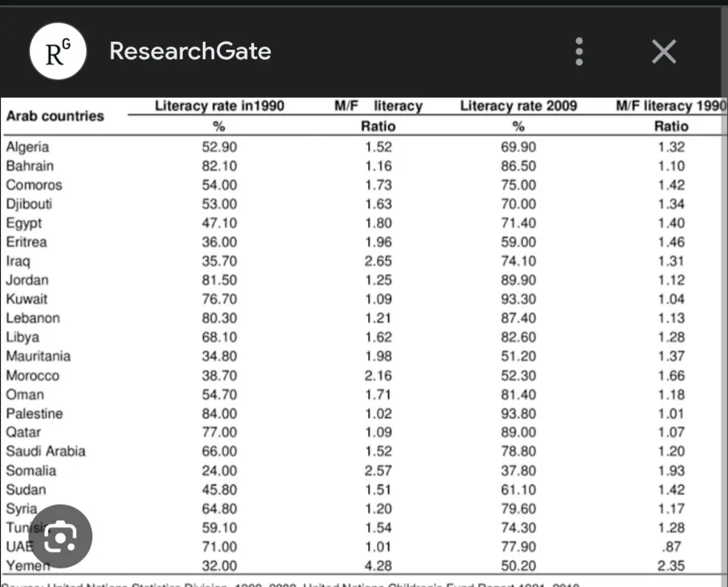This screenshot has height=587, width=728.
Task: Click Oman's 1990 literacy value 54.70
Action: click(x=219, y=395)
